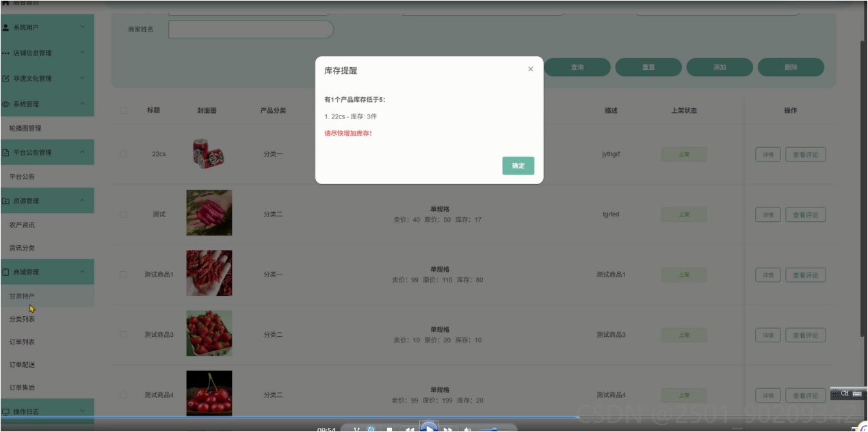Image resolution: width=868 pixels, height=432 pixels.
Task: Click the 平台公告管理 document icon
Action: point(6,153)
